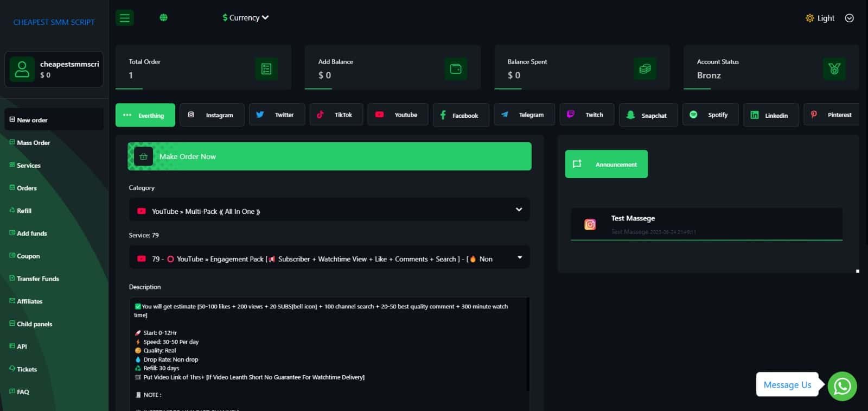Go to Mass Order in the sidebar
The height and width of the screenshot is (411, 868).
tap(33, 143)
